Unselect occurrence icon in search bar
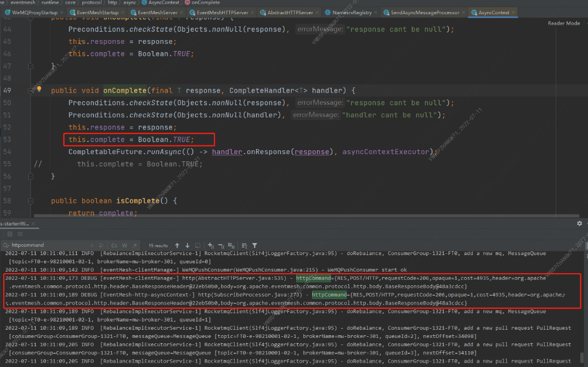The height and width of the screenshot is (367, 588). click(x=221, y=246)
